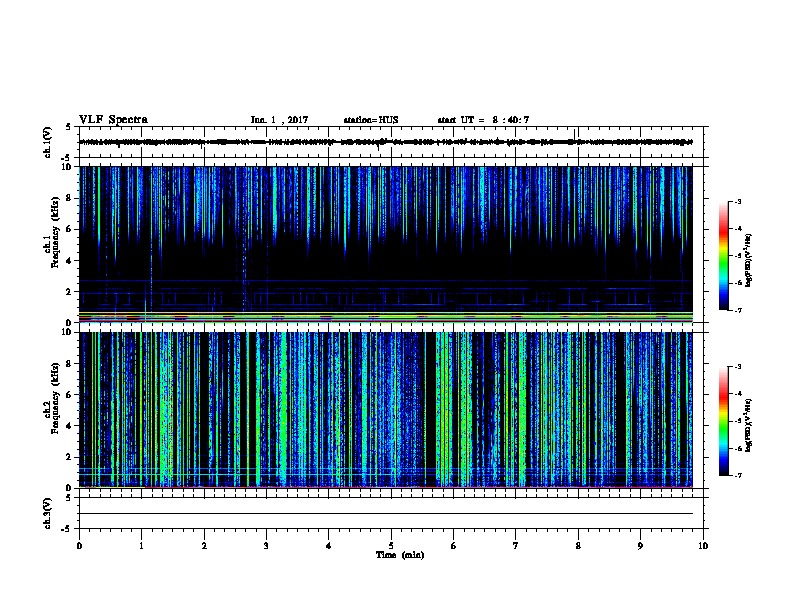Click the "-7" label of ch.2 colorbar
The height and width of the screenshot is (612, 792).
(x=738, y=475)
